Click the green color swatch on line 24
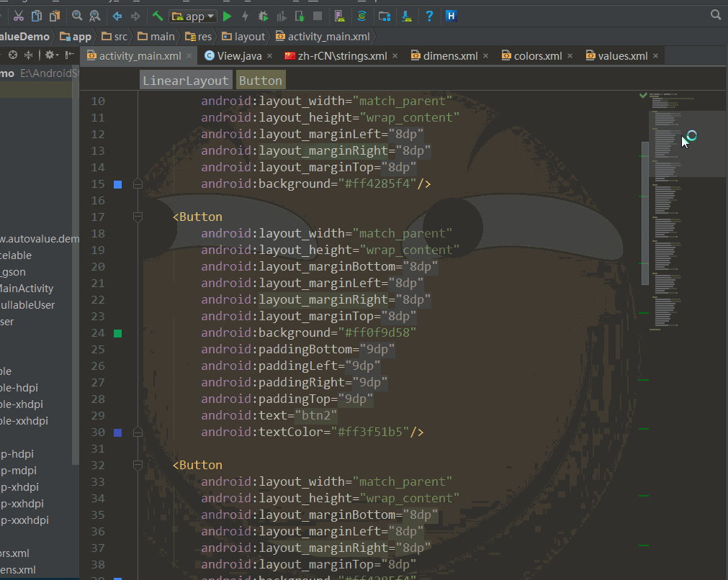728x580 pixels. click(x=118, y=334)
